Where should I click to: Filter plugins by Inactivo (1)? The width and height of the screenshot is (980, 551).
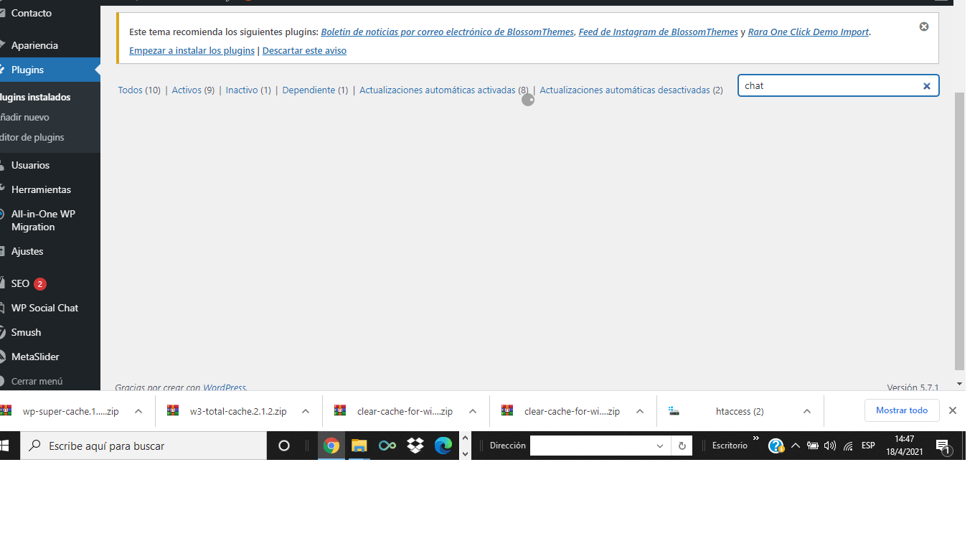pos(248,90)
